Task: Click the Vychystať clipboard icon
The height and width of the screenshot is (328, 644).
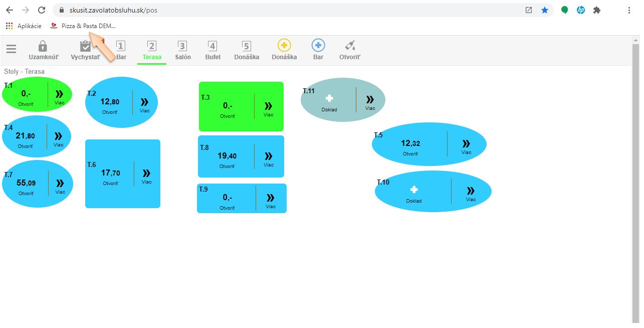Action: [x=86, y=46]
